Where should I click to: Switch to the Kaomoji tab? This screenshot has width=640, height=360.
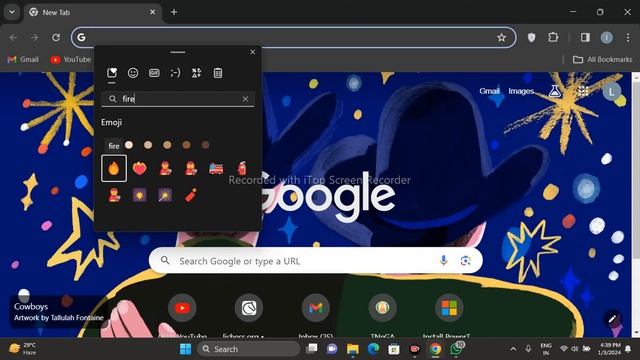(175, 73)
